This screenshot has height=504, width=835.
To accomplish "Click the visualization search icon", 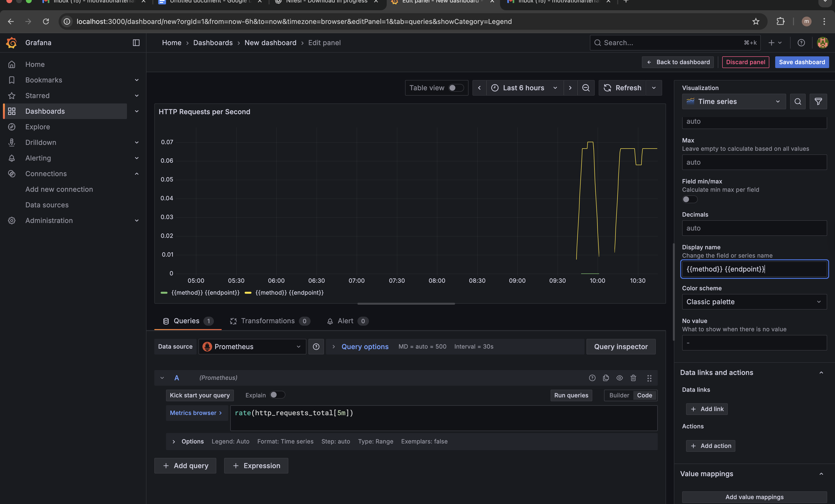I will click(798, 102).
